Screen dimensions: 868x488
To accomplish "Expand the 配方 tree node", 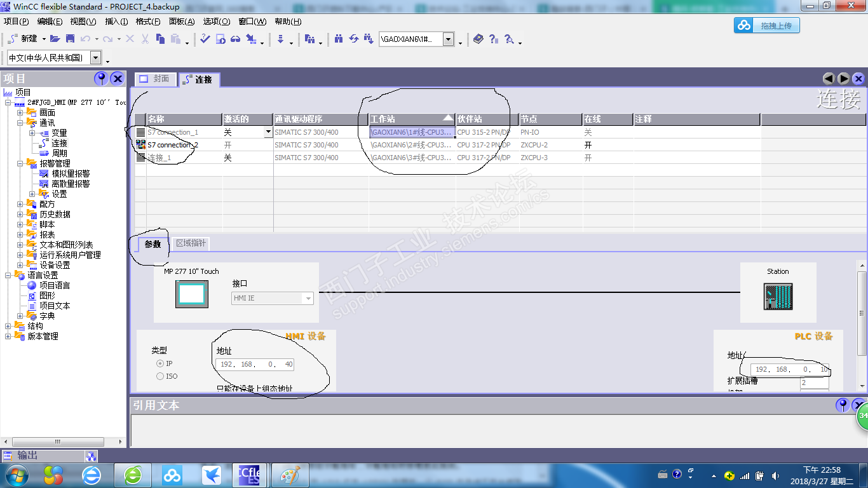I will point(20,204).
